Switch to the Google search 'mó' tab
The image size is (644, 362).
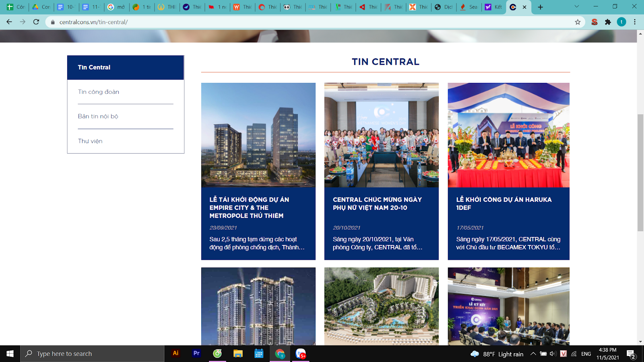click(117, 7)
